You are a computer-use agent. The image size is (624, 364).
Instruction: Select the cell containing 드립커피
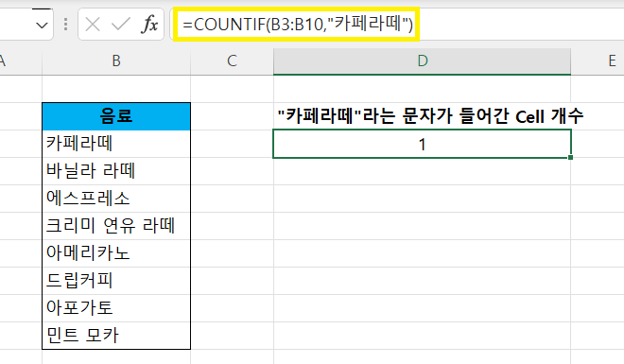116,281
